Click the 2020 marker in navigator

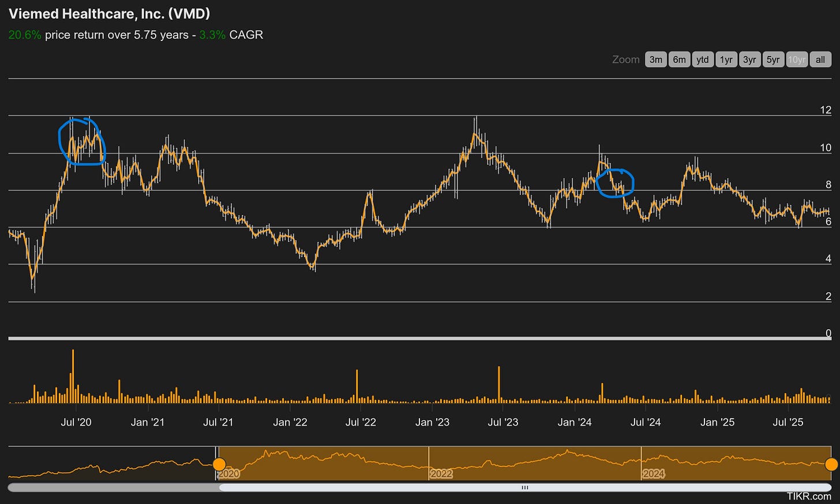point(228,474)
